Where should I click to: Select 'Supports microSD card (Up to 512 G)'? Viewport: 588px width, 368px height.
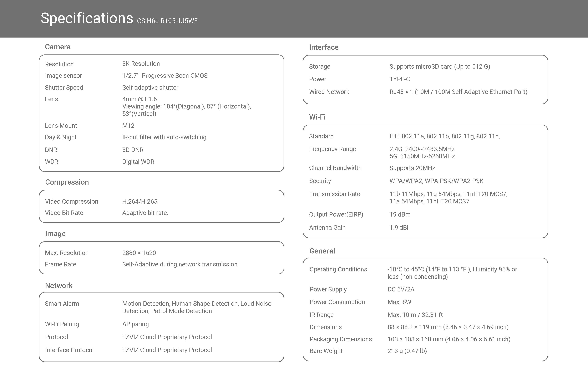click(440, 67)
